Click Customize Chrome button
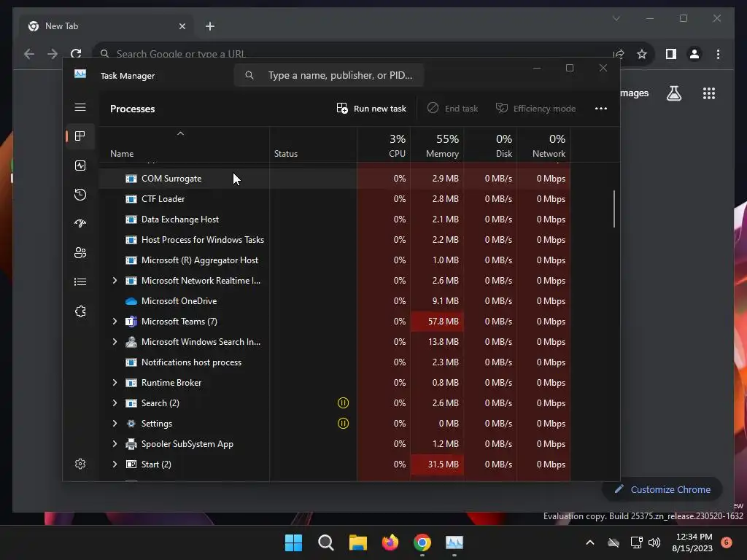 (662, 489)
